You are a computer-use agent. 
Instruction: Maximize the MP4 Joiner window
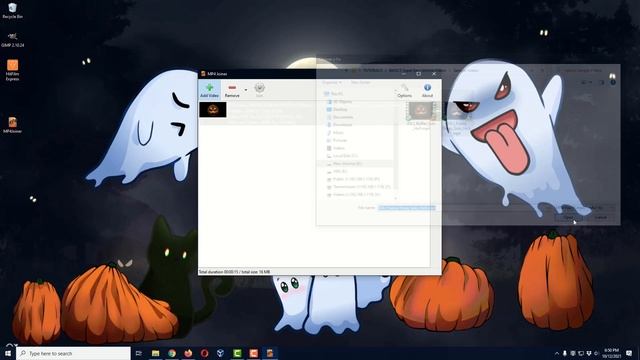(418, 74)
